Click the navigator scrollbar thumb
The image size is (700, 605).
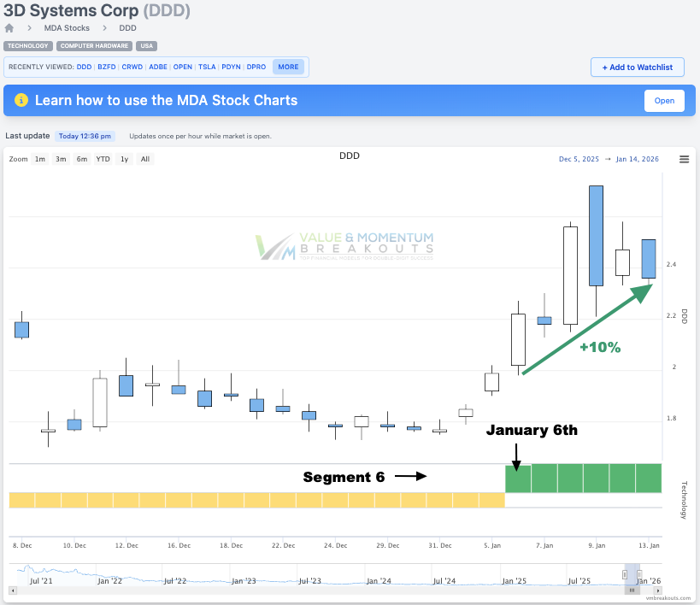(632, 590)
